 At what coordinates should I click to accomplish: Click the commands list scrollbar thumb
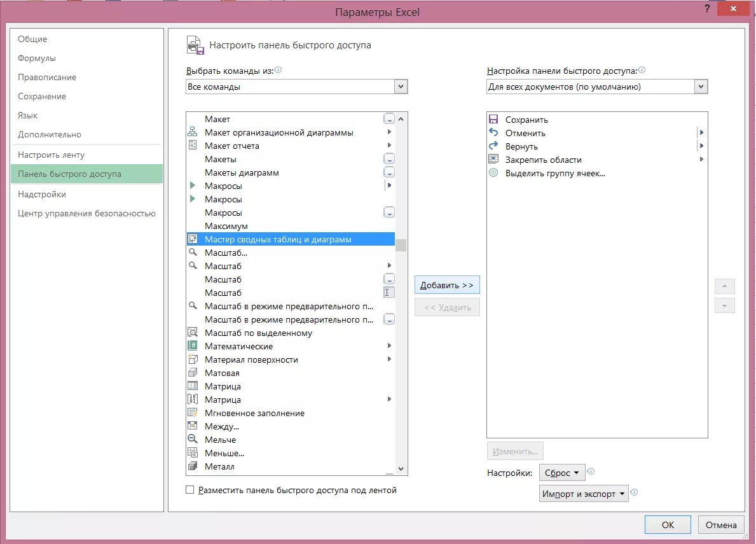click(x=401, y=245)
